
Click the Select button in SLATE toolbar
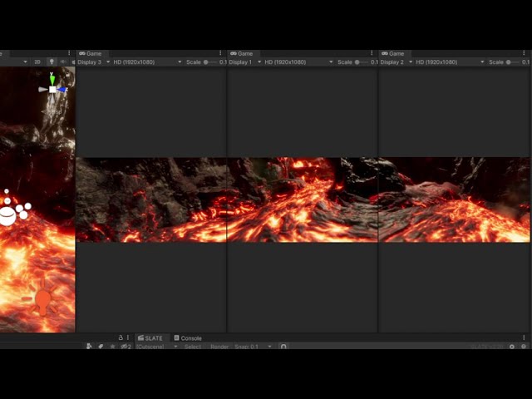click(x=193, y=347)
